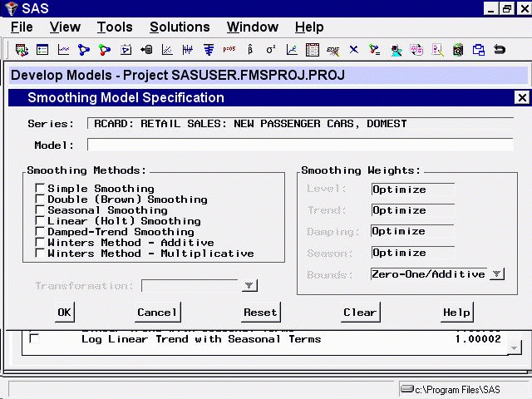
Task: Click the Reset button
Action: click(x=260, y=313)
